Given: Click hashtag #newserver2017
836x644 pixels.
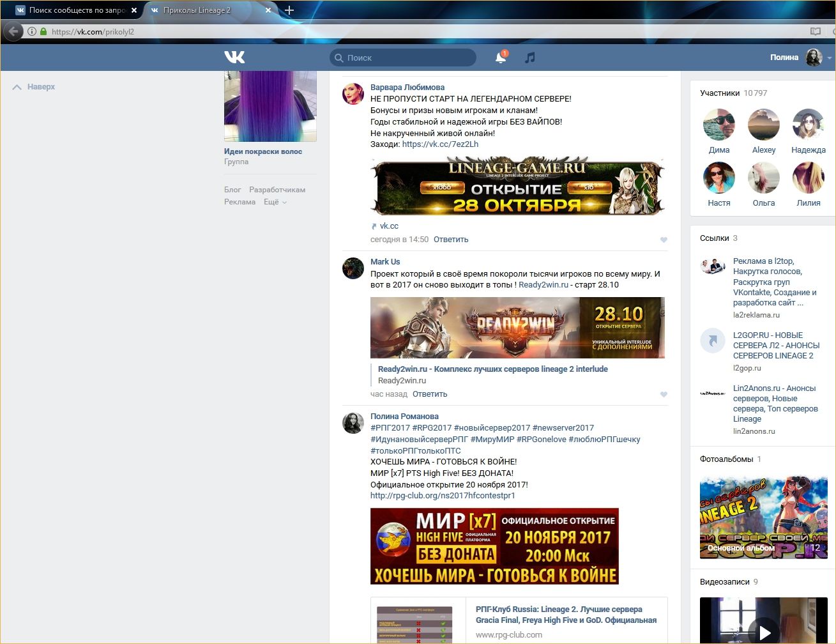Looking at the screenshot, I should click(563, 428).
